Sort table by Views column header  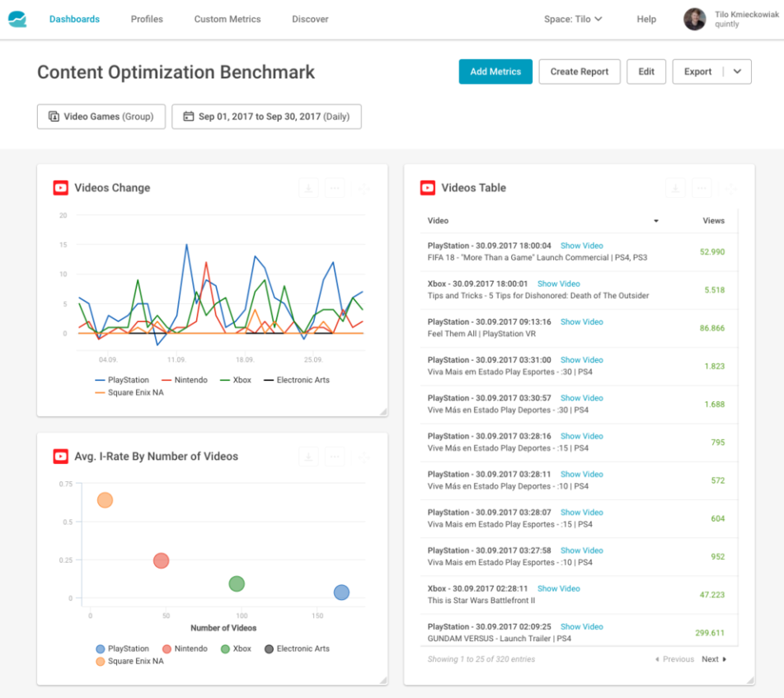(x=713, y=220)
